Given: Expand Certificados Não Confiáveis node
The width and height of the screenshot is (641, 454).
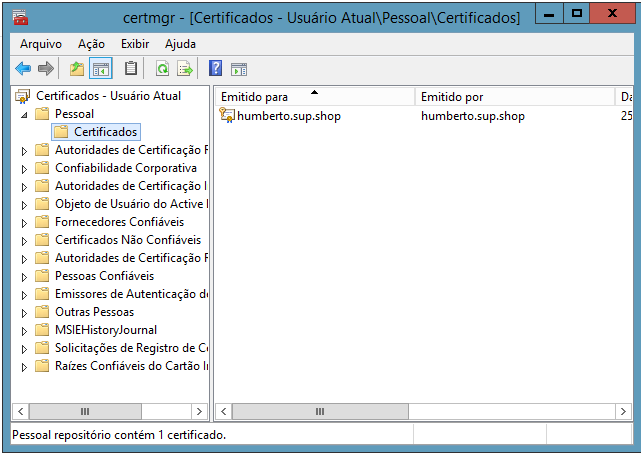Looking at the screenshot, I should [x=24, y=241].
